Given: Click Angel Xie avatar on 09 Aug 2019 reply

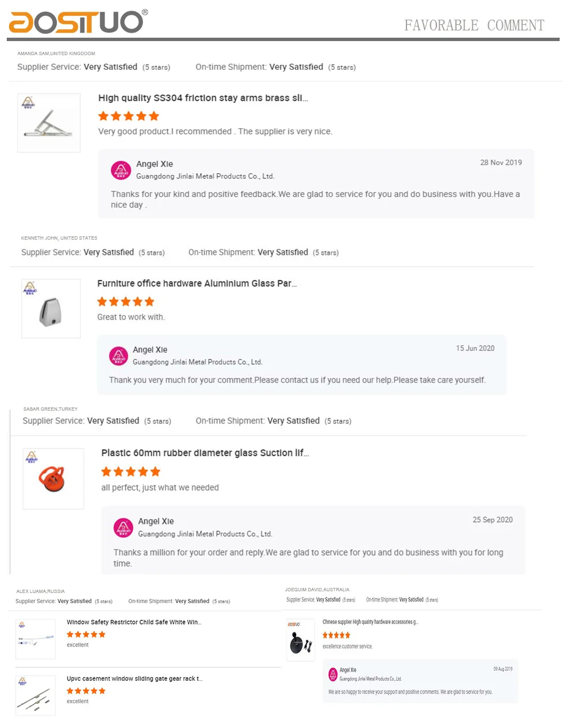Looking at the screenshot, I should pyautogui.click(x=333, y=674).
